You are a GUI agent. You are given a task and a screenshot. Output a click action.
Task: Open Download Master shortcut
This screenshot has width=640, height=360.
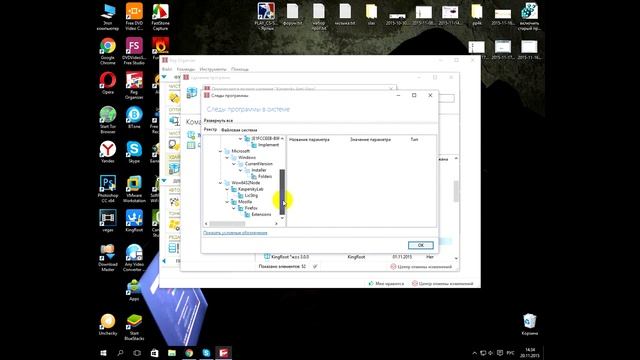(x=108, y=258)
